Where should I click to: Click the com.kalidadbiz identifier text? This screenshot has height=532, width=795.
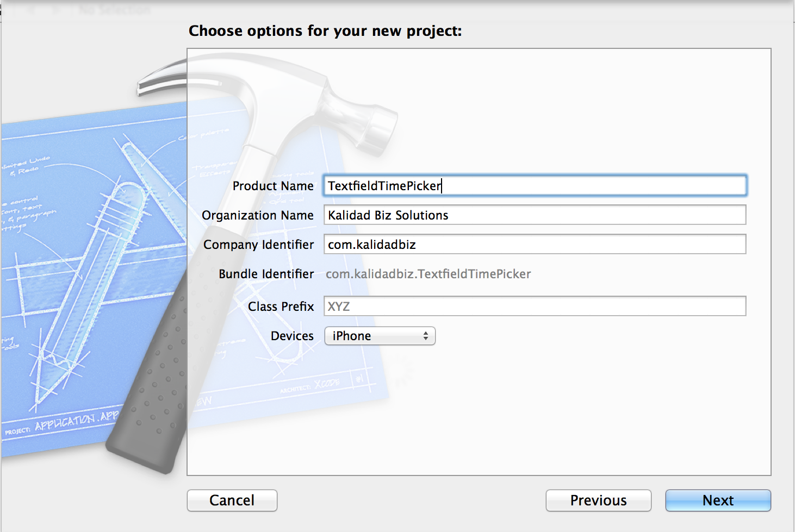point(371,244)
